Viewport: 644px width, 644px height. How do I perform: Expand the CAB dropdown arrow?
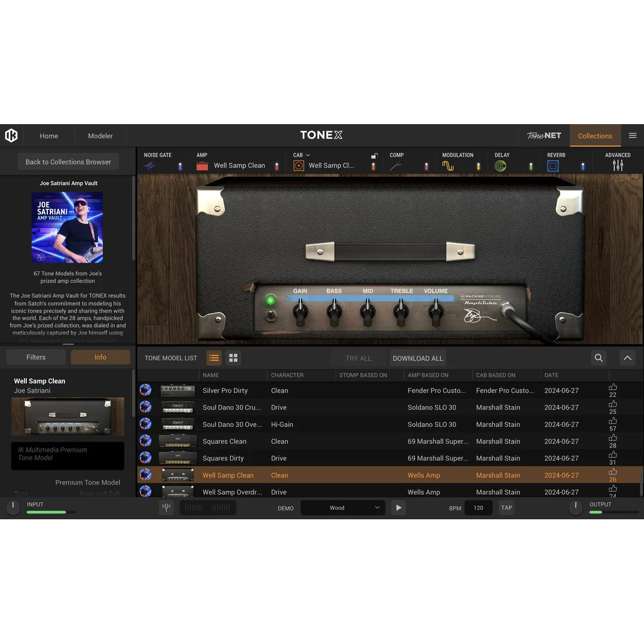(x=308, y=155)
